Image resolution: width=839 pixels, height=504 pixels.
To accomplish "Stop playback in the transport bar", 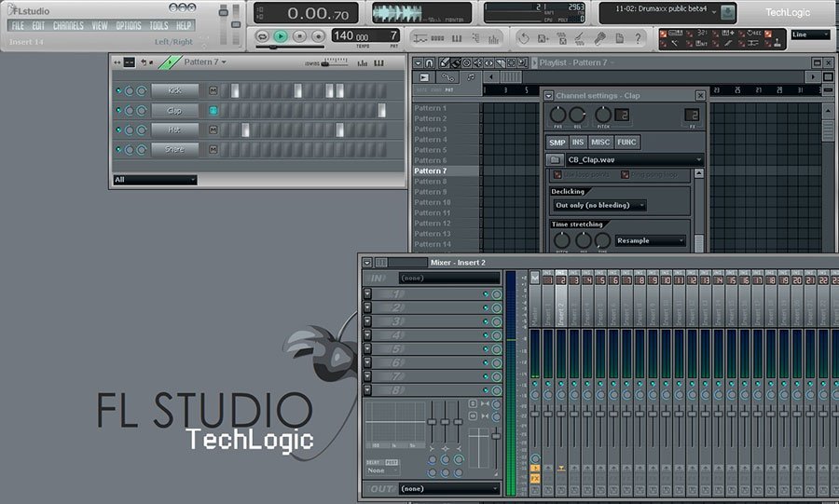I will pyautogui.click(x=299, y=36).
